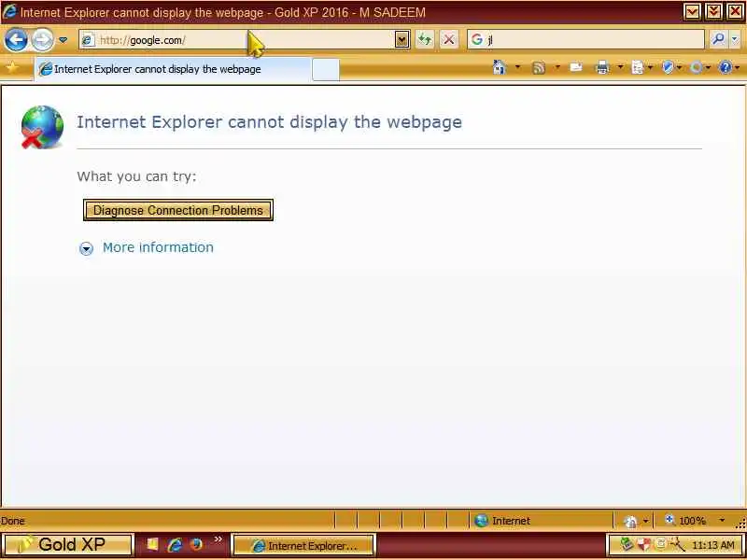Screen dimensions: 747x560
Task: Click the google.com address bar
Action: [x=237, y=40]
